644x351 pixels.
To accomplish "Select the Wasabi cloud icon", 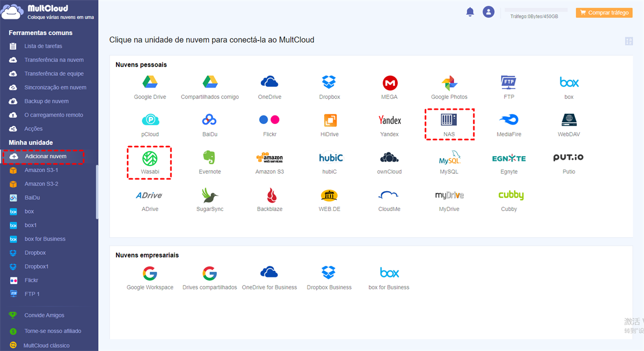I will click(150, 158).
